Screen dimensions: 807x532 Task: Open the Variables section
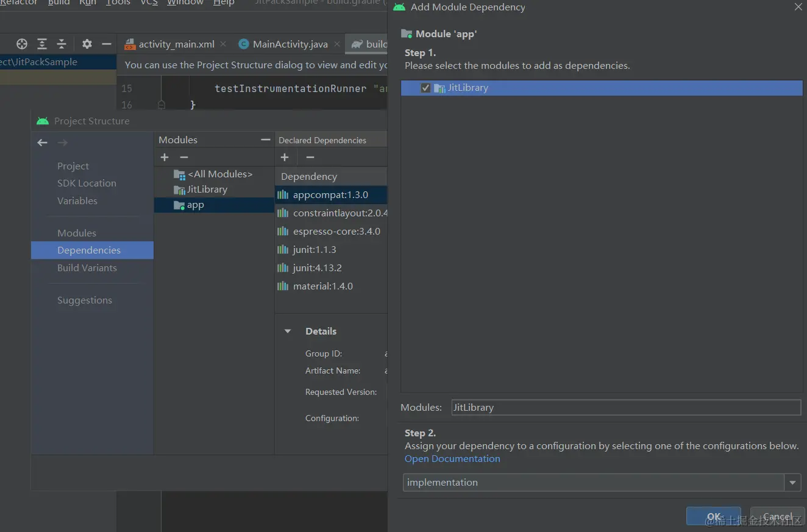(x=77, y=200)
